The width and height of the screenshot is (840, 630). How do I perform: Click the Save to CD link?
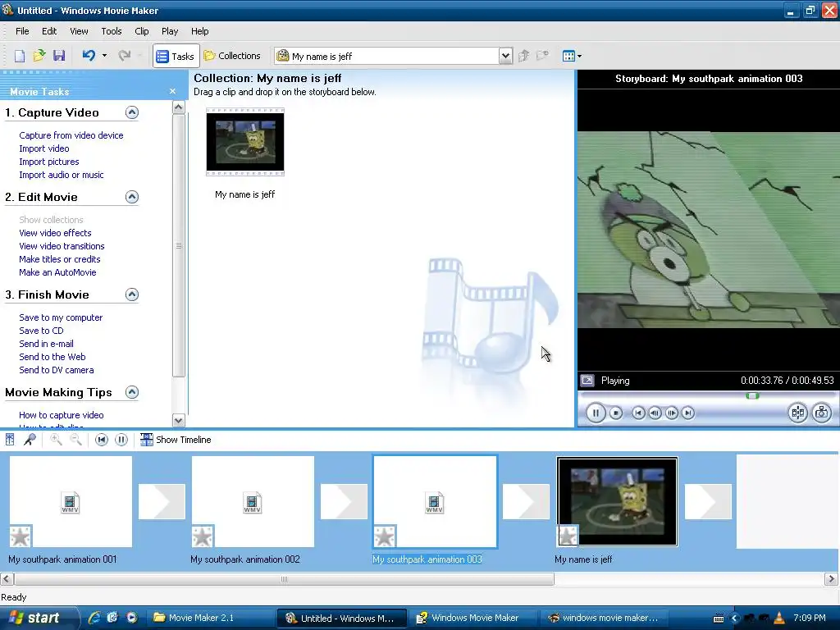(41, 331)
